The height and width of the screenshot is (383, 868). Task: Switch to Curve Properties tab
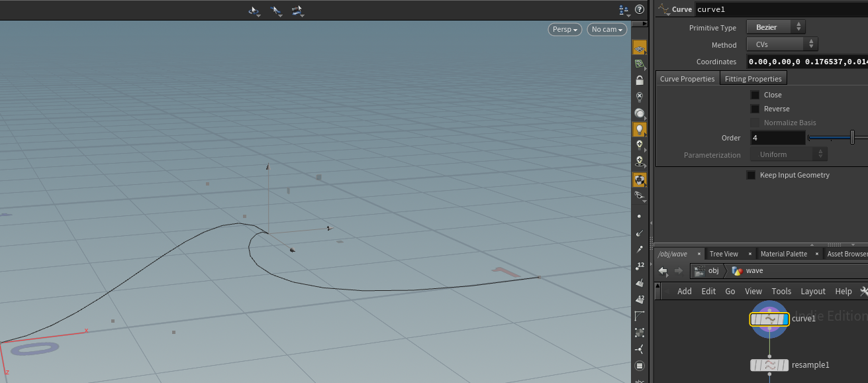pyautogui.click(x=687, y=79)
